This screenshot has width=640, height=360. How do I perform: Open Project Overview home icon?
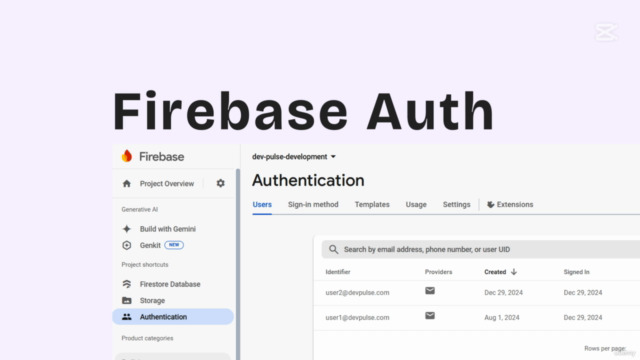click(x=127, y=184)
